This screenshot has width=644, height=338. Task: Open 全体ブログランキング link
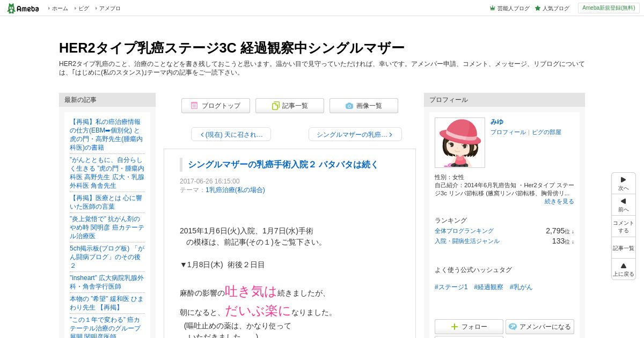click(464, 231)
